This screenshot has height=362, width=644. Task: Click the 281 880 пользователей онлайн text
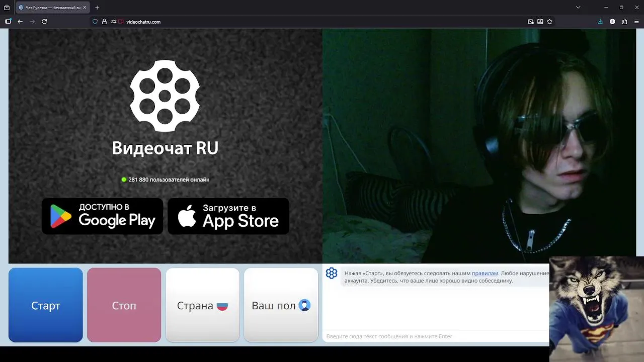pos(169,179)
